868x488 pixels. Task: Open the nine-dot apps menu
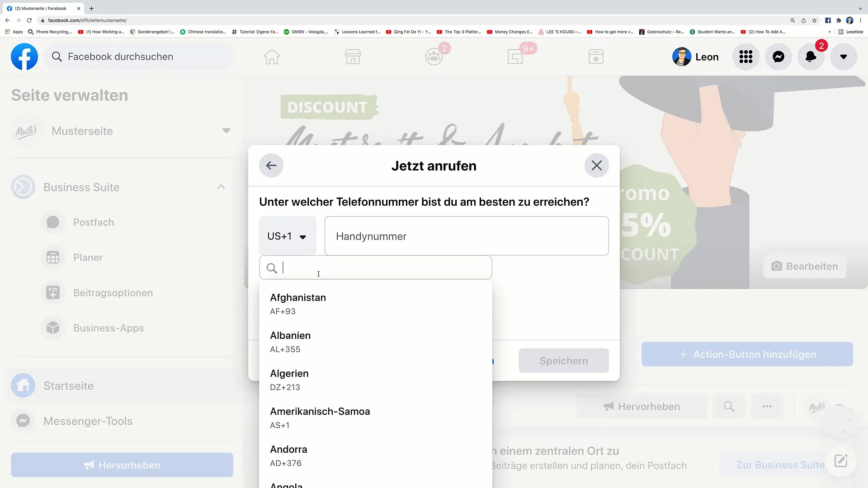point(745,56)
